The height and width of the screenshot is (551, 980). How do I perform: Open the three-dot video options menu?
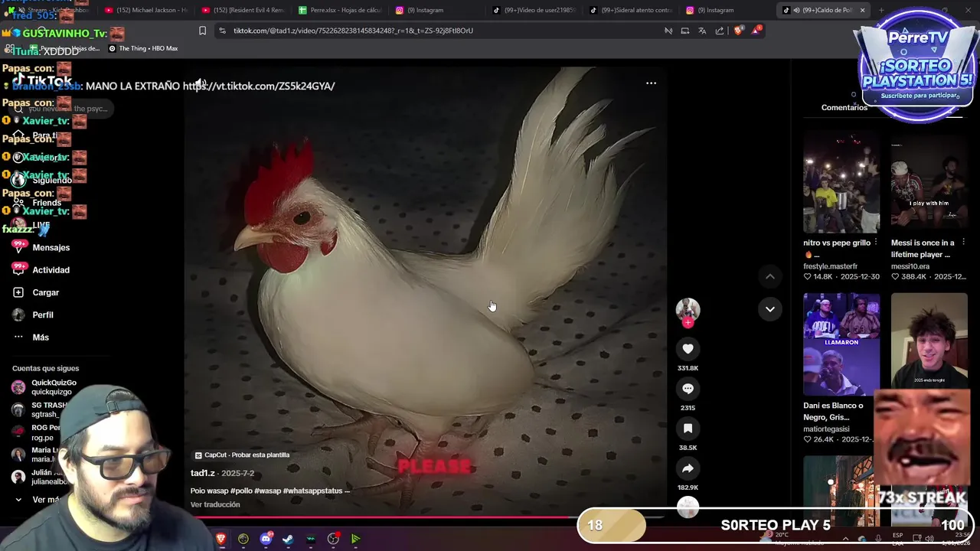click(x=651, y=83)
